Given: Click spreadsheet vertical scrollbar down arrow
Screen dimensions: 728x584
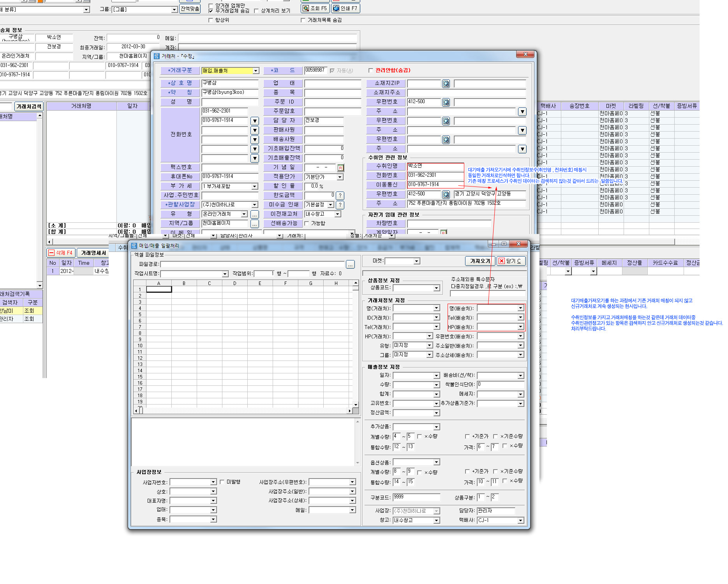Looking at the screenshot, I should click(x=356, y=405).
